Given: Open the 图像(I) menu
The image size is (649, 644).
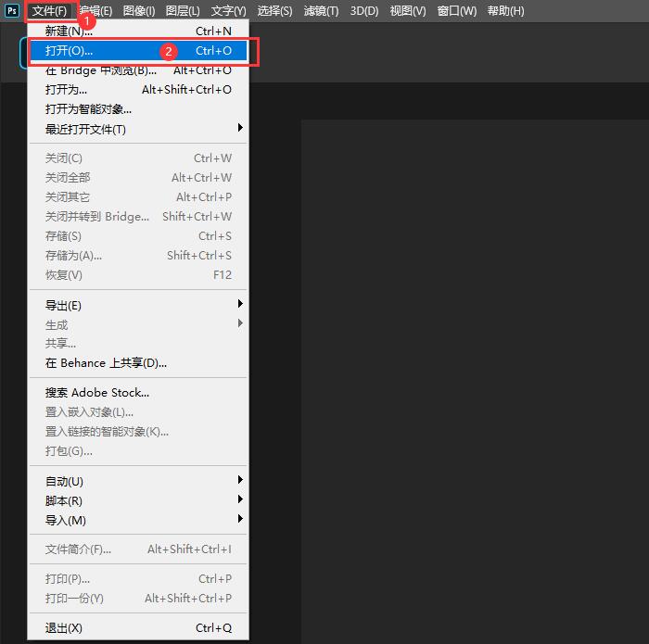Looking at the screenshot, I should (x=139, y=11).
